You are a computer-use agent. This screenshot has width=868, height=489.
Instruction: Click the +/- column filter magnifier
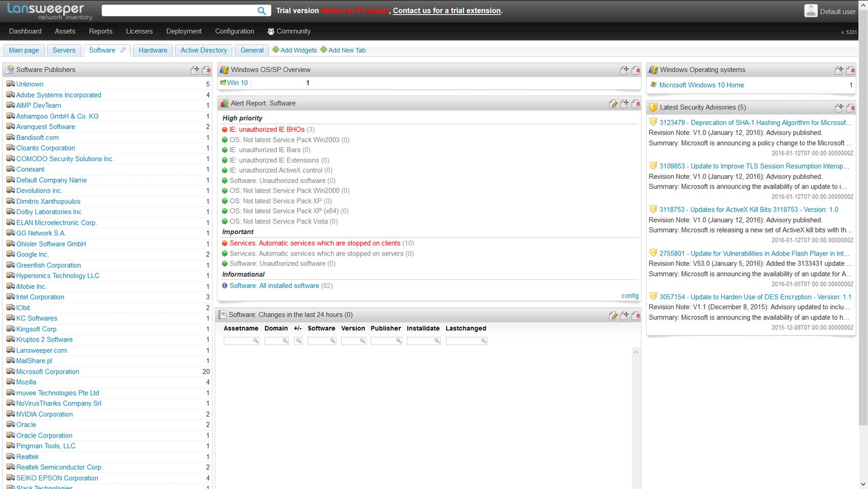(x=298, y=341)
